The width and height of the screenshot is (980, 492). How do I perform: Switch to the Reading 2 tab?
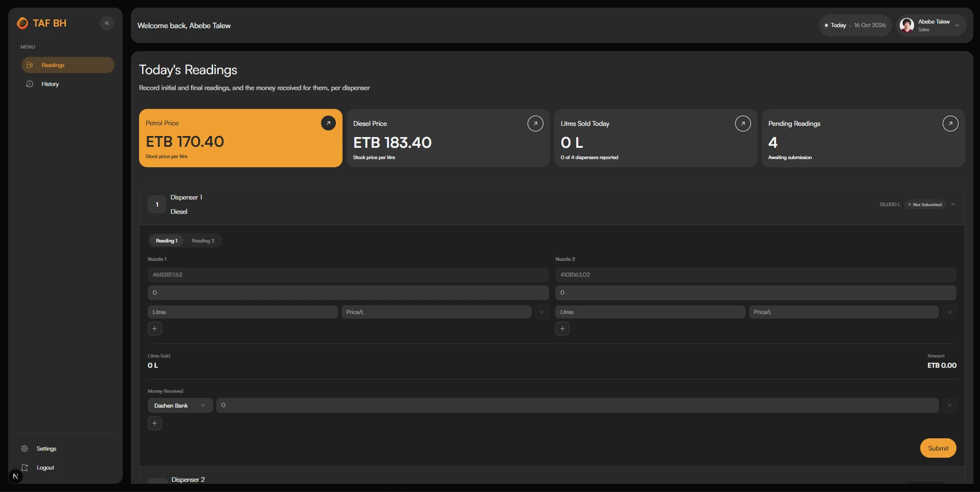tap(203, 241)
